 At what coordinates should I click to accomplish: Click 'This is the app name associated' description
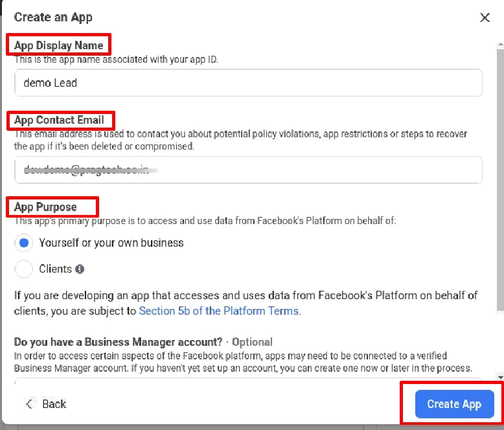[x=116, y=60]
